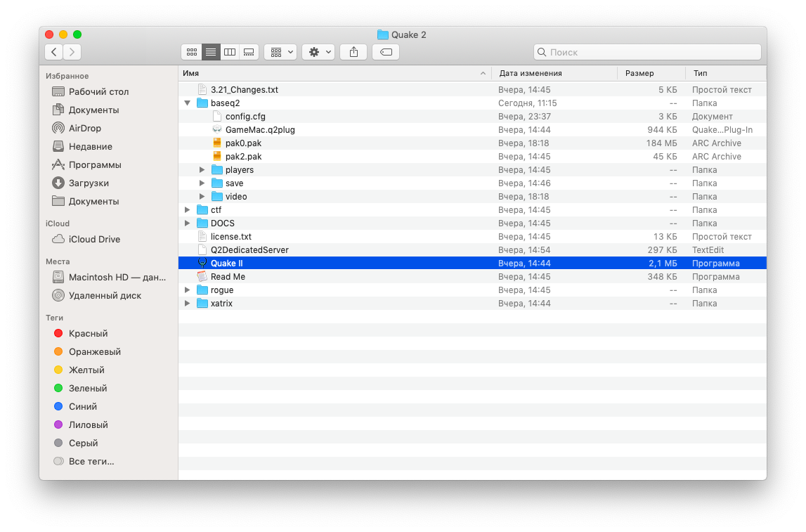Switch to list view mode
This screenshot has width=806, height=532.
(x=211, y=52)
